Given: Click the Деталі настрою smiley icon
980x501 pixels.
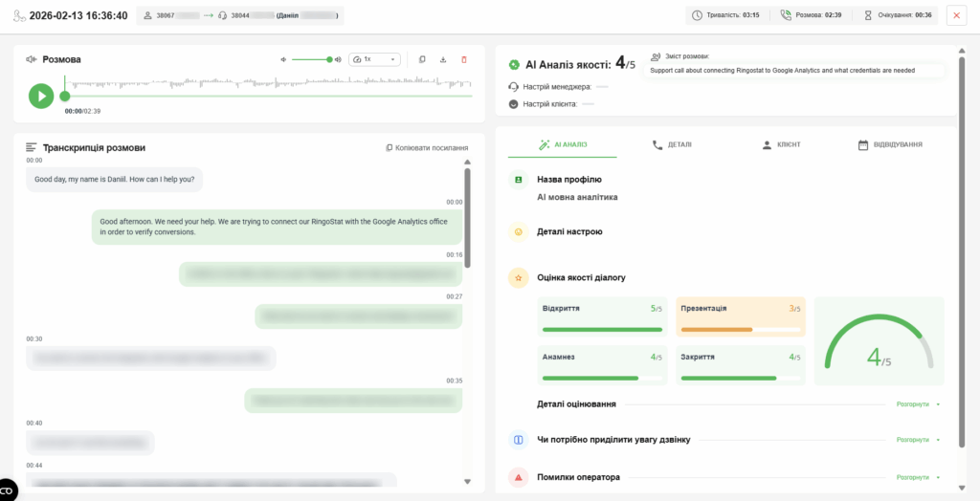Looking at the screenshot, I should [518, 231].
